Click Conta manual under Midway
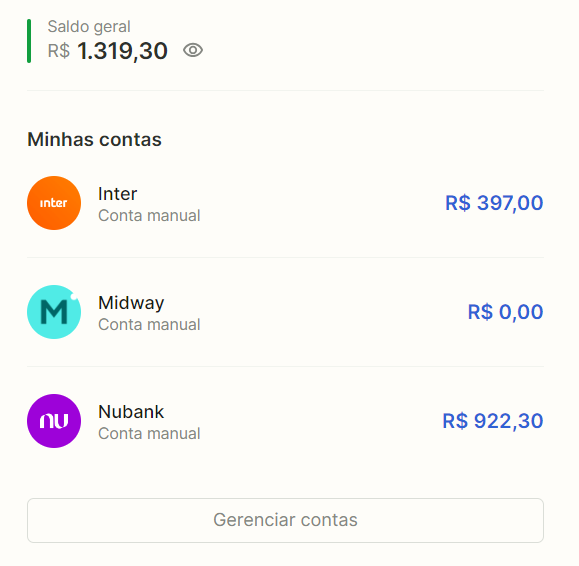 tap(149, 325)
